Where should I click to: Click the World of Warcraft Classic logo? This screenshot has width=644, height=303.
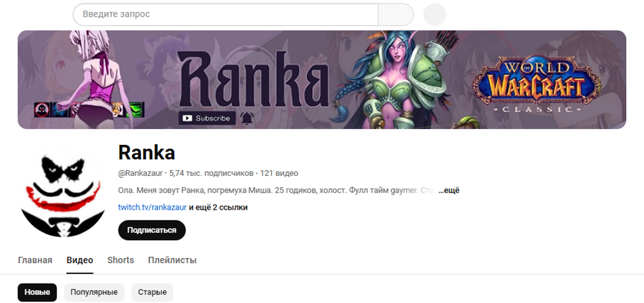coord(535,85)
